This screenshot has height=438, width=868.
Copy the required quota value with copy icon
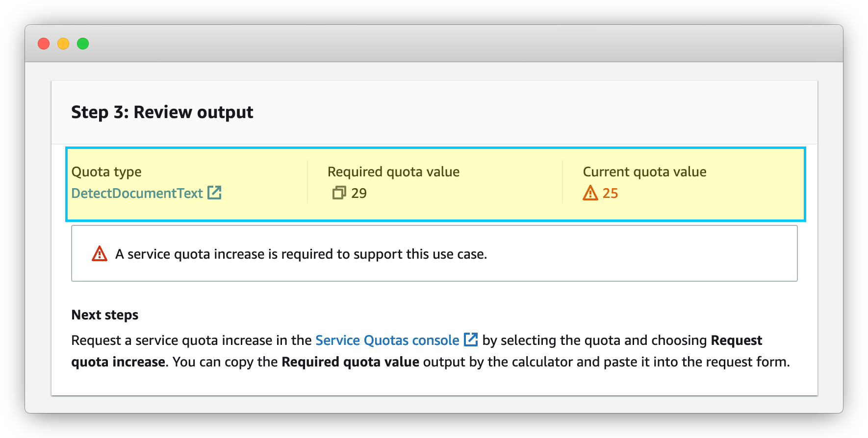339,193
